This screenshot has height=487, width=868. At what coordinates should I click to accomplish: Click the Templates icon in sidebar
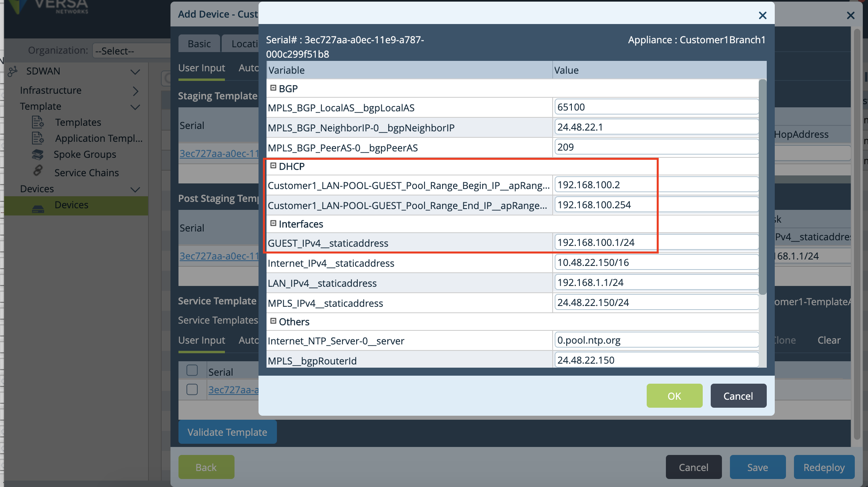[x=38, y=122]
